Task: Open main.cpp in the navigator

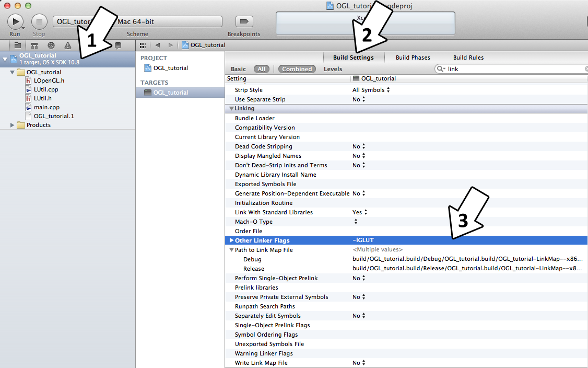Action: point(46,107)
